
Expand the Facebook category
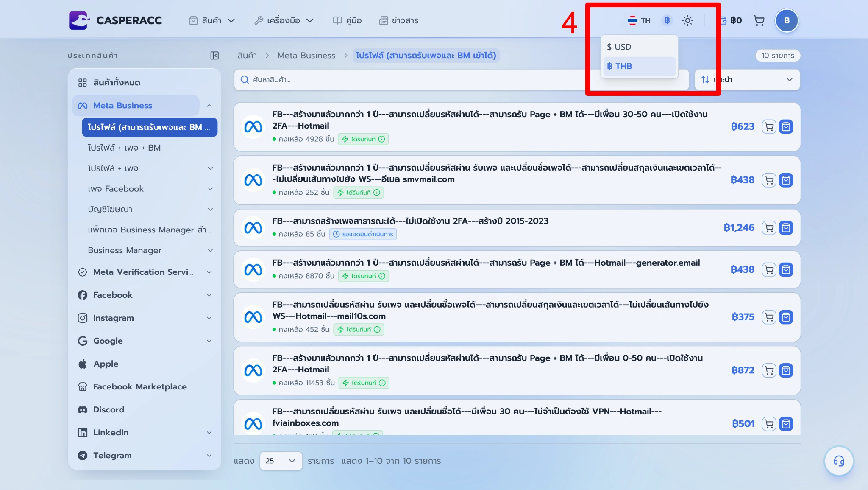click(x=209, y=295)
